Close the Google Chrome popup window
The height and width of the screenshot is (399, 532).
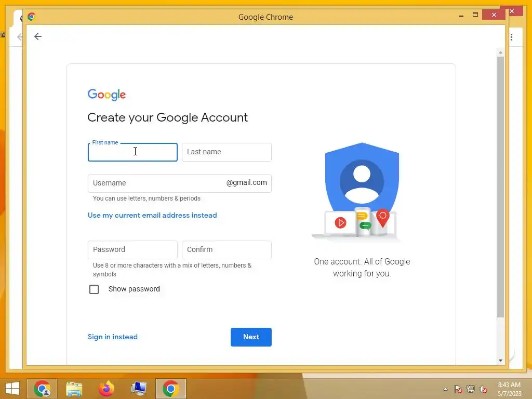pyautogui.click(x=494, y=15)
